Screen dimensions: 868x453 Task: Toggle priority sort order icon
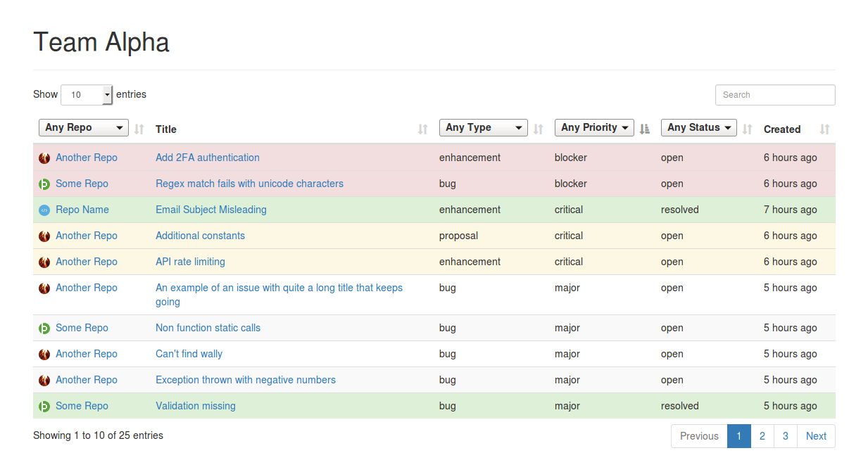(644, 129)
